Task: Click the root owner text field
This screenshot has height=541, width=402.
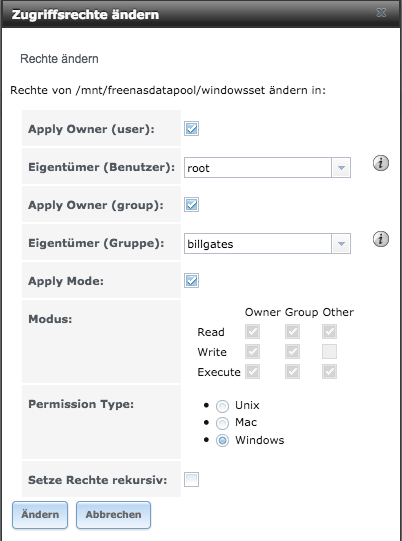Action: pyautogui.click(x=258, y=168)
